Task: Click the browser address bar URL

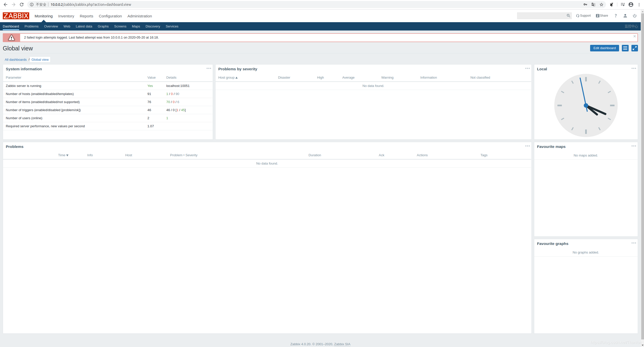Action: coord(91,5)
